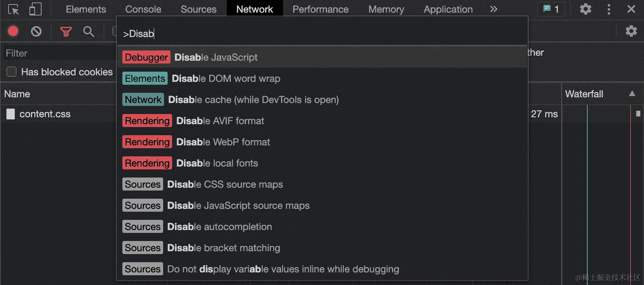Open Network panel settings gear
This screenshot has height=285, width=644.
(631, 31)
